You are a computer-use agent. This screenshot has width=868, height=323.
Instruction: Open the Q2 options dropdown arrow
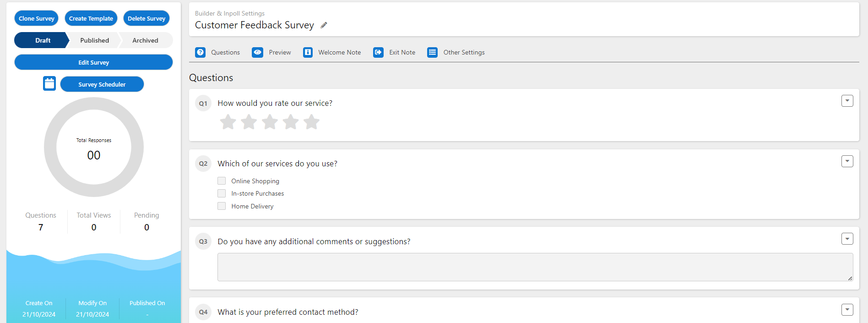pos(847,161)
